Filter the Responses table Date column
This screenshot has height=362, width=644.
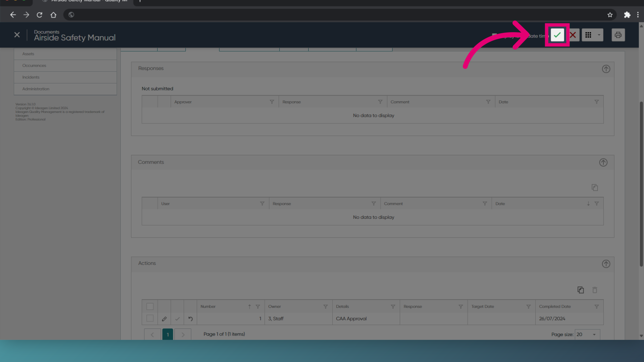click(596, 102)
